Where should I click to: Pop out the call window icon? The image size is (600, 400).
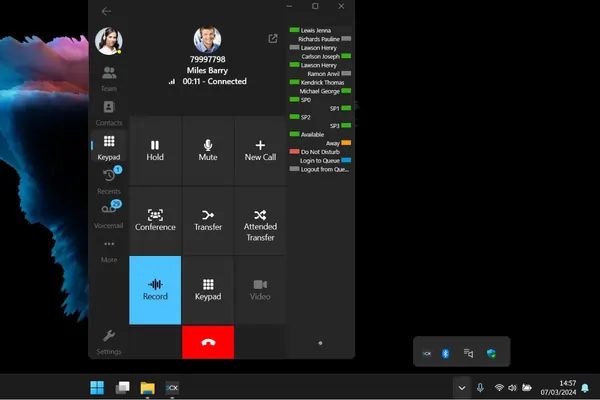point(273,38)
